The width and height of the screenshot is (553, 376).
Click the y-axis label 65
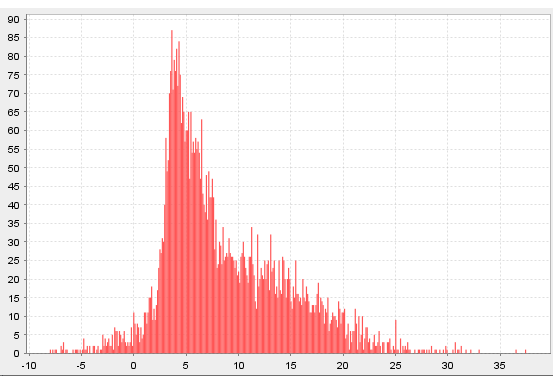[13, 112]
